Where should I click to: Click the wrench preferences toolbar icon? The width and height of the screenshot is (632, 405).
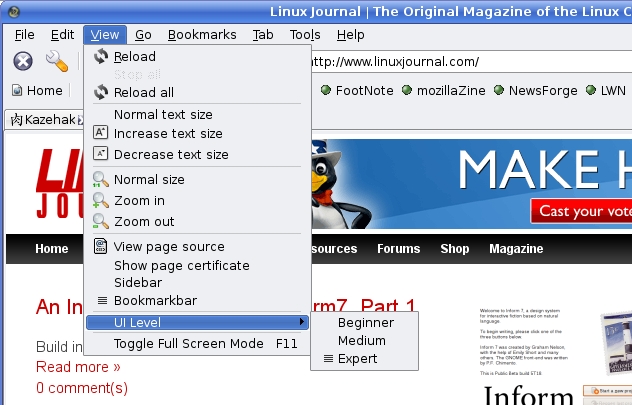56,62
